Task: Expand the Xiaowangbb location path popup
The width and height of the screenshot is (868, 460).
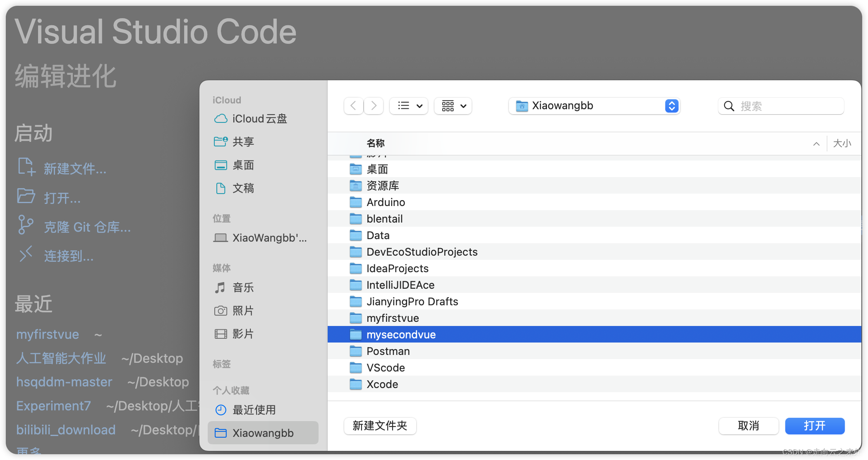Action: 594,106
